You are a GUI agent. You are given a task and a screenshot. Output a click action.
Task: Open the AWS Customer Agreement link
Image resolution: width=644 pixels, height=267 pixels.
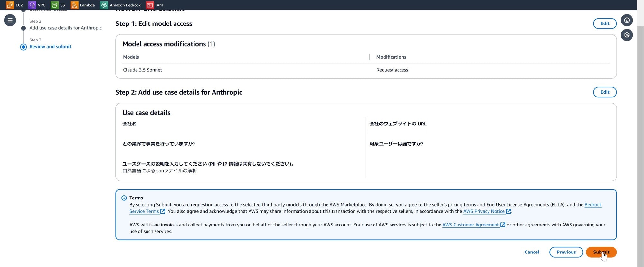point(470,225)
